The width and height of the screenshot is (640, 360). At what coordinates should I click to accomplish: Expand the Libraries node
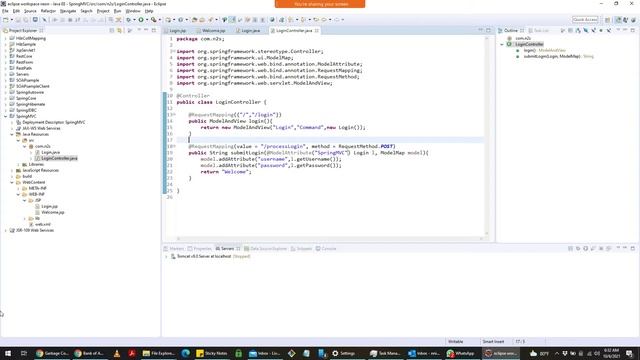pyautogui.click(x=18, y=164)
